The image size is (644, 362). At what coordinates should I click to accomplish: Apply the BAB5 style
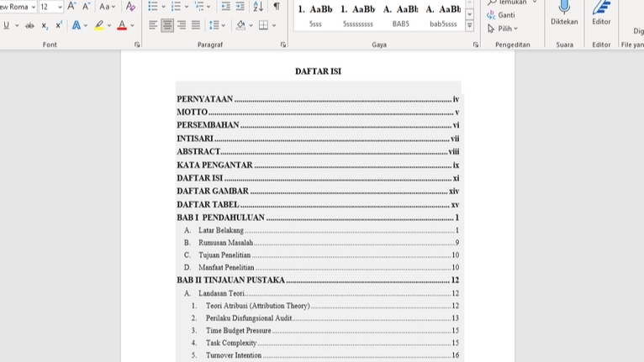[x=400, y=16]
